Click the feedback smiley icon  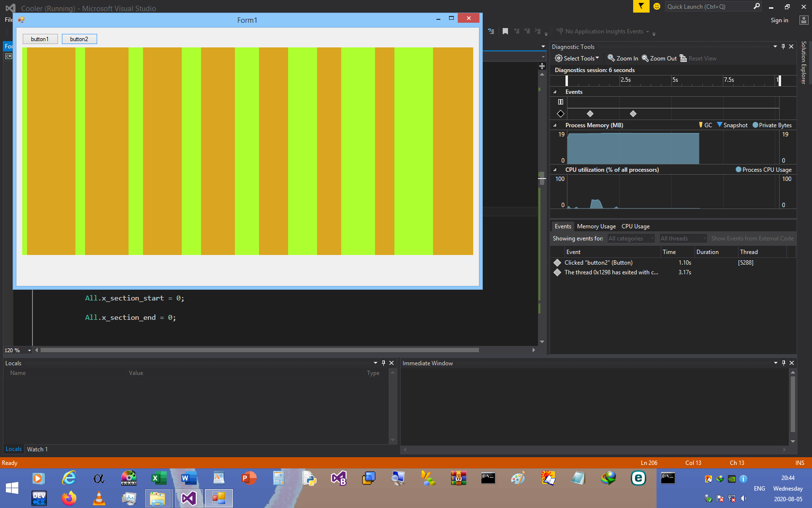click(x=657, y=6)
